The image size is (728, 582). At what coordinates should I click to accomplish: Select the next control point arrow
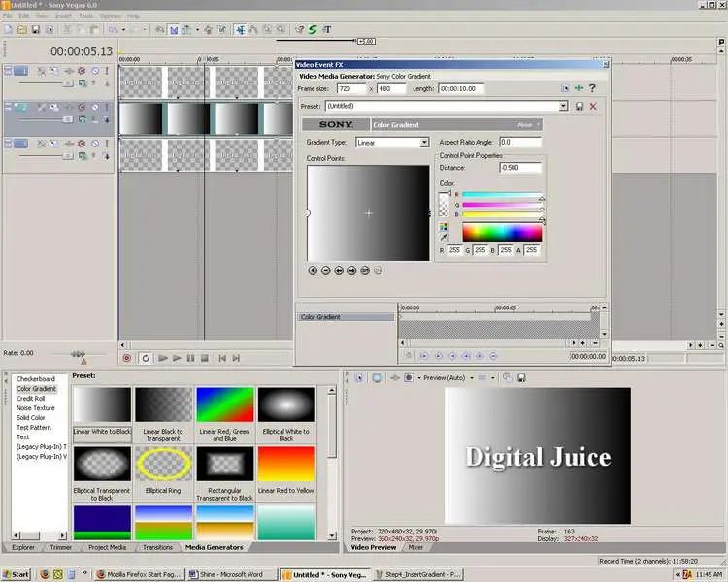click(352, 270)
